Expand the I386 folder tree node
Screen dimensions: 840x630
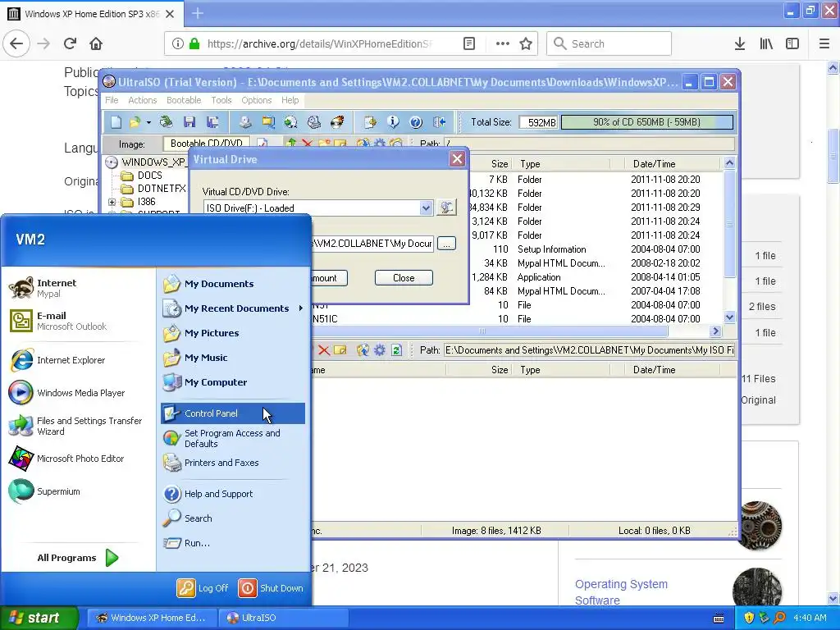point(112,202)
